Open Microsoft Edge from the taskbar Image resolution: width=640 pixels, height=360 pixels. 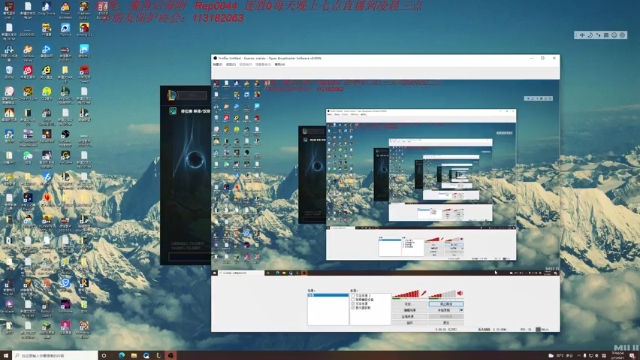(x=122, y=356)
